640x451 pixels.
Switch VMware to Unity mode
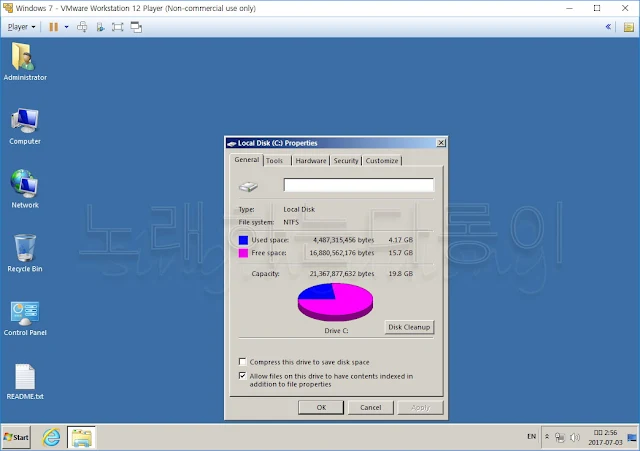click(x=136, y=27)
